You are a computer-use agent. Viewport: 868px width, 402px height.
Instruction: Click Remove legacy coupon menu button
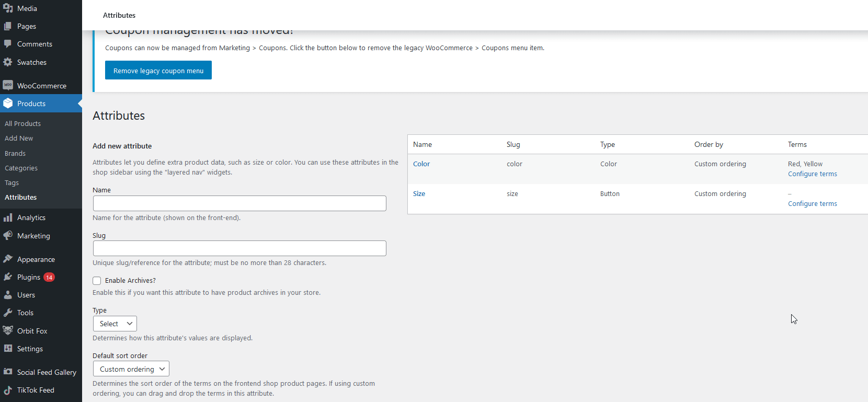click(x=158, y=70)
